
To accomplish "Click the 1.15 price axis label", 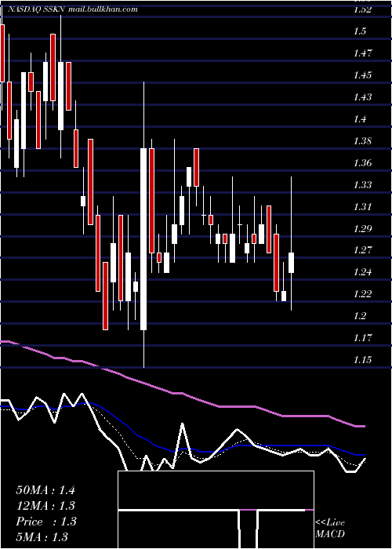I will [362, 359].
